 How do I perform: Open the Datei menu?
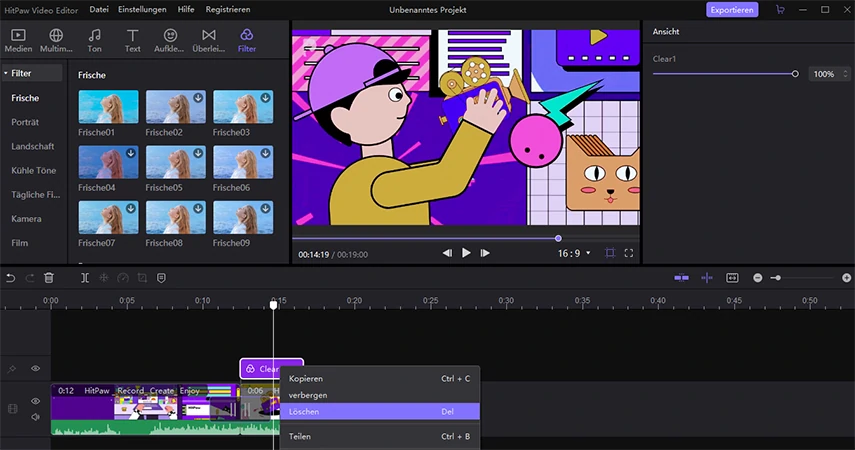(99, 9)
